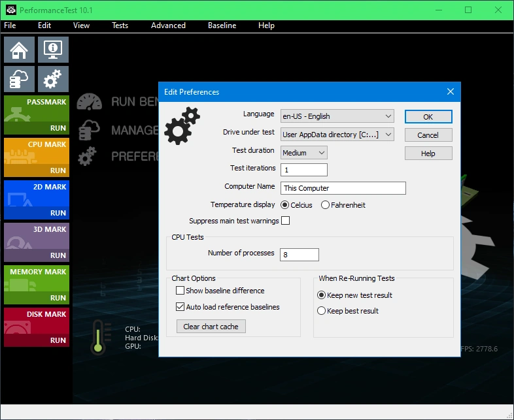This screenshot has width=514, height=420.
Task: Open the Language dropdown
Action: point(337,116)
